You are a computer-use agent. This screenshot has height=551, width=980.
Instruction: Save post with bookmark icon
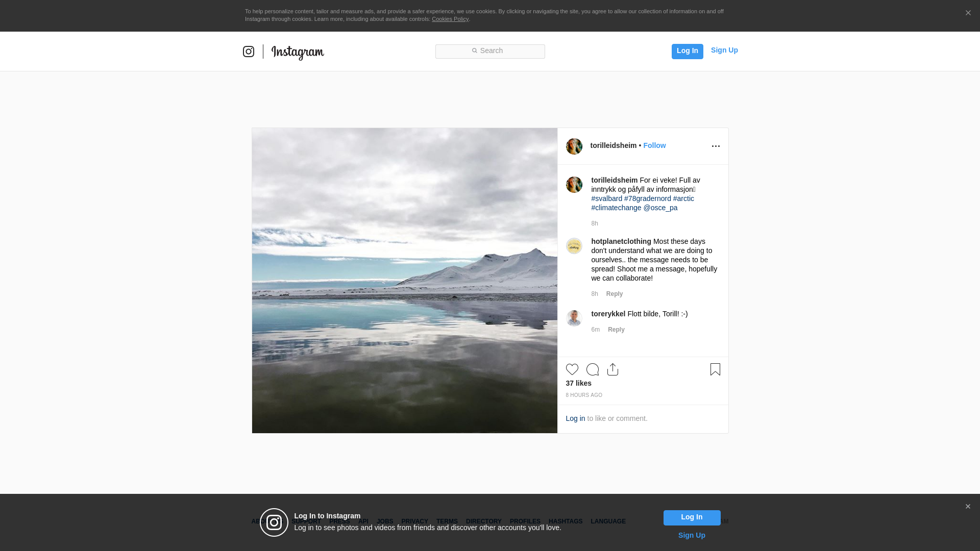click(715, 369)
